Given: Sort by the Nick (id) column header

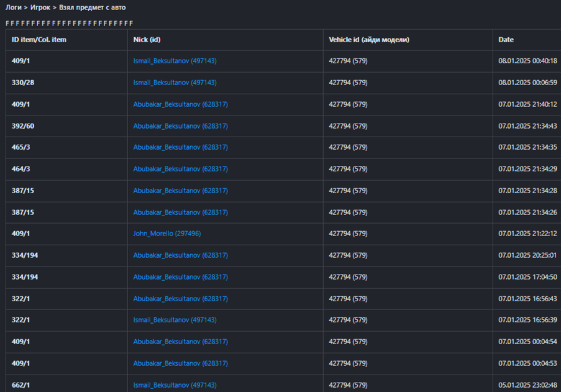Looking at the screenshot, I should point(147,40).
